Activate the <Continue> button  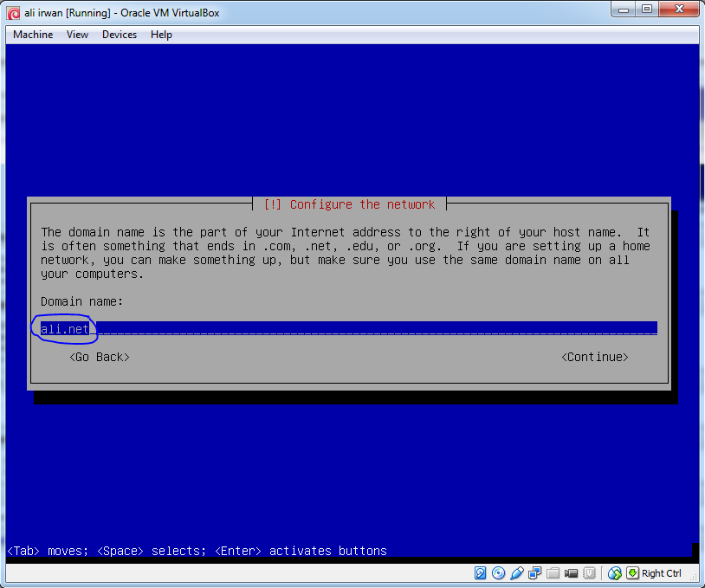[594, 357]
